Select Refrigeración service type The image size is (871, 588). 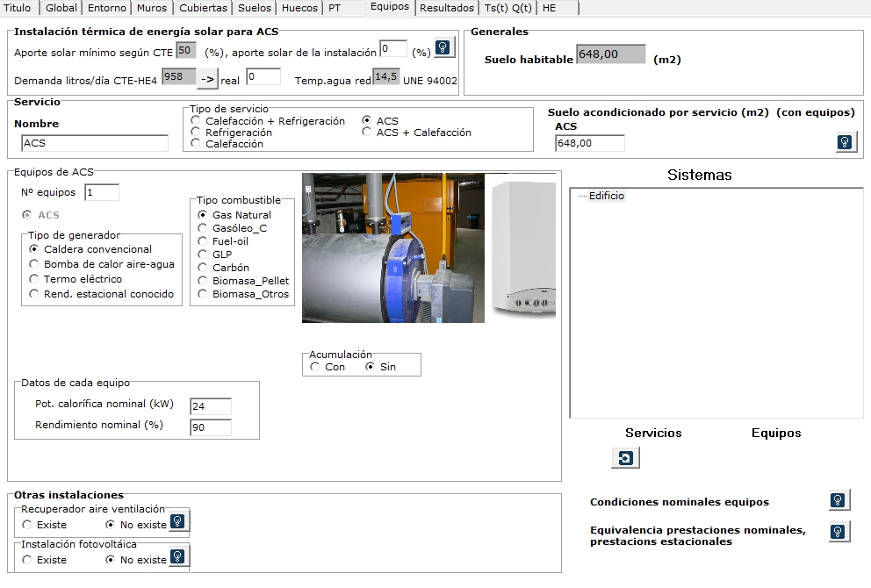[232, 133]
